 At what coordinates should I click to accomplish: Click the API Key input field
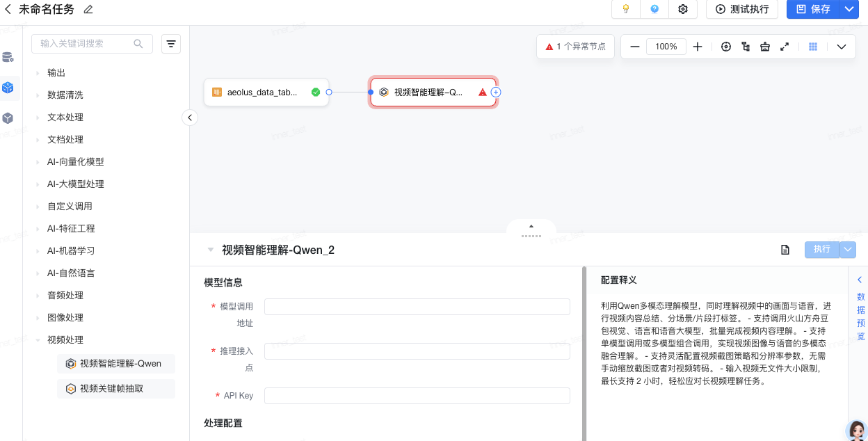coord(417,396)
